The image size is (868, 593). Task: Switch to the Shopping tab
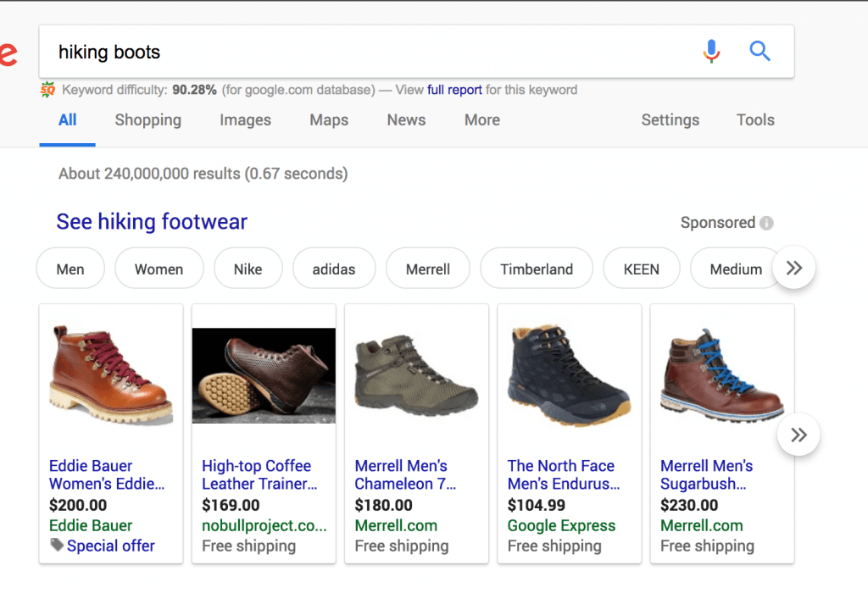click(x=147, y=120)
